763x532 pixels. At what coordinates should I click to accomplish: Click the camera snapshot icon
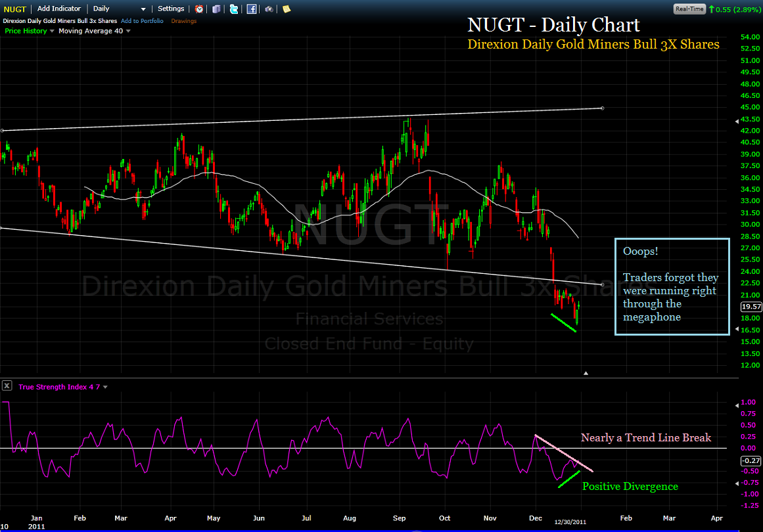coord(269,9)
